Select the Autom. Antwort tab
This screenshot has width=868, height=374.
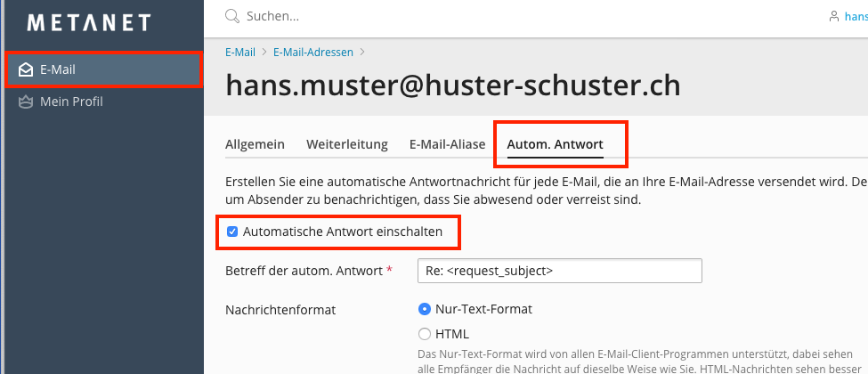[x=555, y=144]
